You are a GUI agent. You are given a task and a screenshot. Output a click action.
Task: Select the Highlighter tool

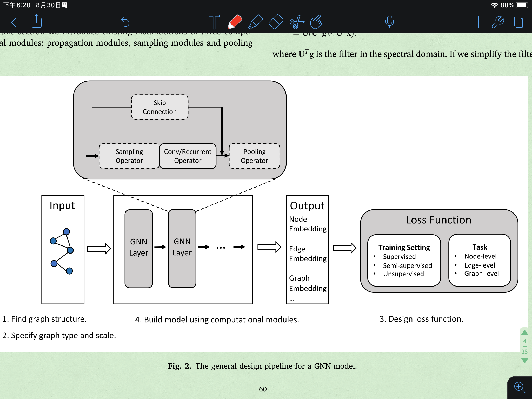point(255,22)
